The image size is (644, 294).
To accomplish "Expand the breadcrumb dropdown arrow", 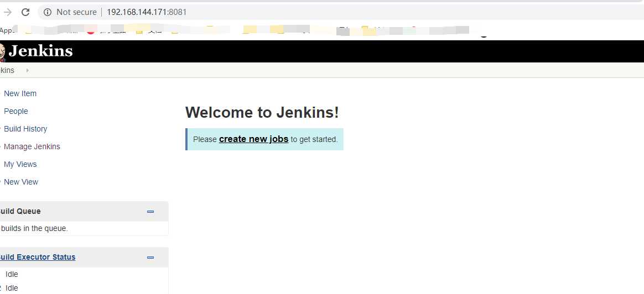I will tap(28, 71).
